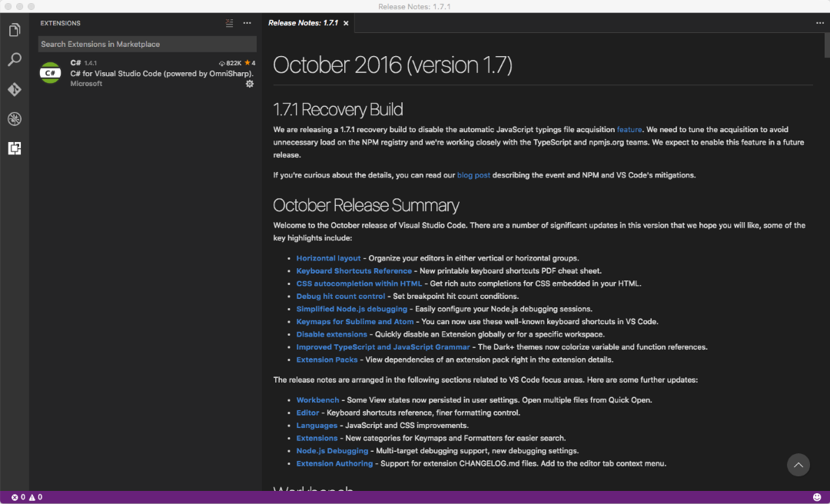830x504 pixels.
Task: Select C# for Visual Studio Code description
Action: pyautogui.click(x=162, y=74)
